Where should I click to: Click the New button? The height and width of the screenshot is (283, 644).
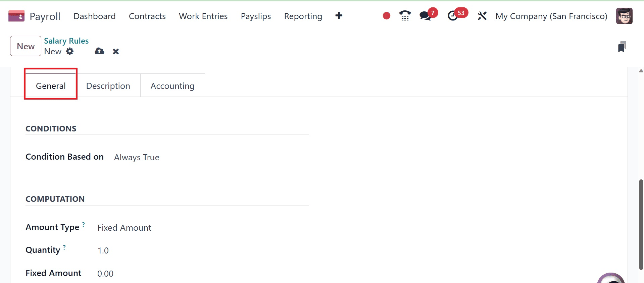[26, 46]
